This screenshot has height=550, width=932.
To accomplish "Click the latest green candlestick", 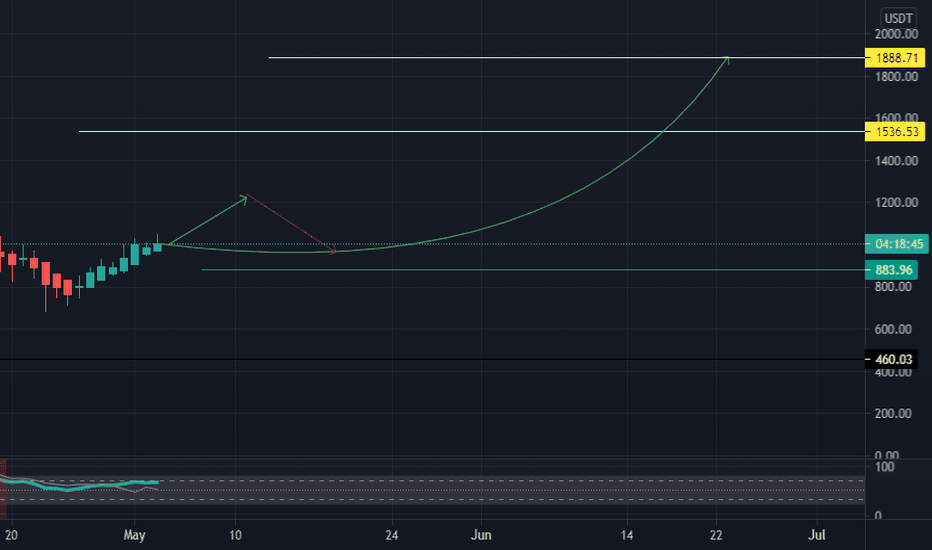I will (x=158, y=247).
